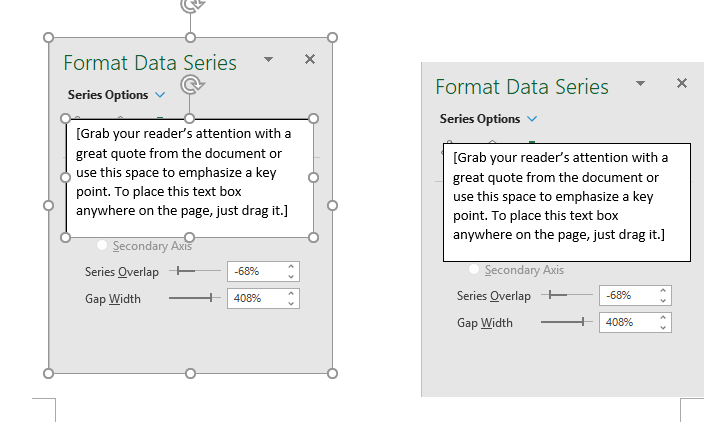720x429 pixels.
Task: Click bottom-right corner handle of left picture frame
Action: 333,373
